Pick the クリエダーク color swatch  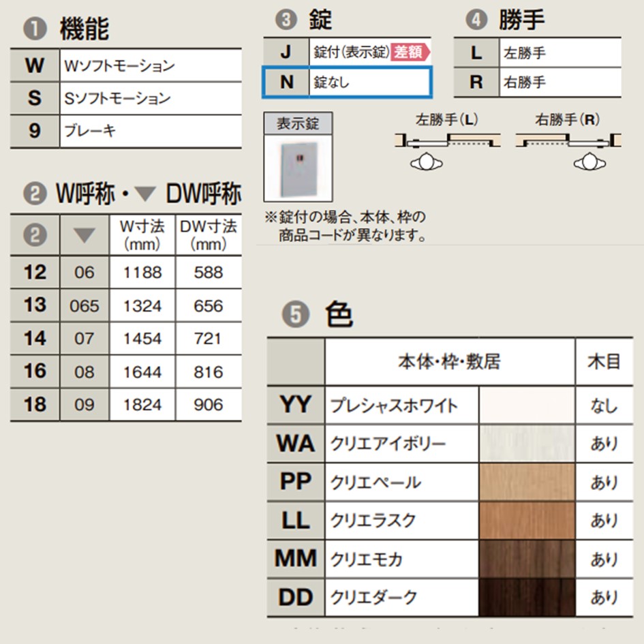pyautogui.click(x=527, y=597)
